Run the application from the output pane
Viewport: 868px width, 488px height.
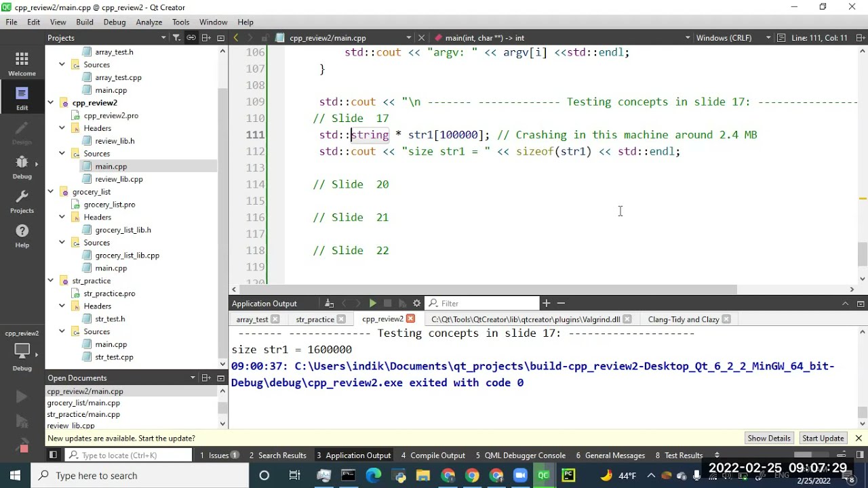point(372,304)
